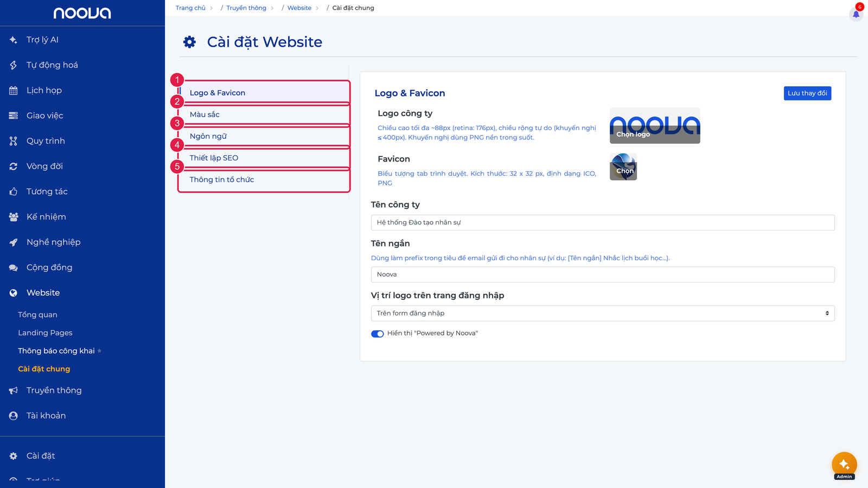868x488 pixels.
Task: Click the Tên ngắn input field
Action: coord(602,274)
